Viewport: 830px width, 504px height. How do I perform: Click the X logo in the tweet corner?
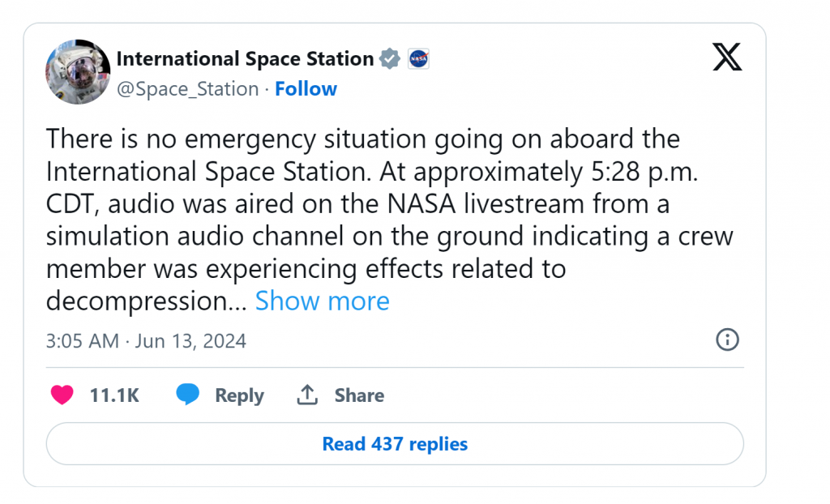point(726,58)
